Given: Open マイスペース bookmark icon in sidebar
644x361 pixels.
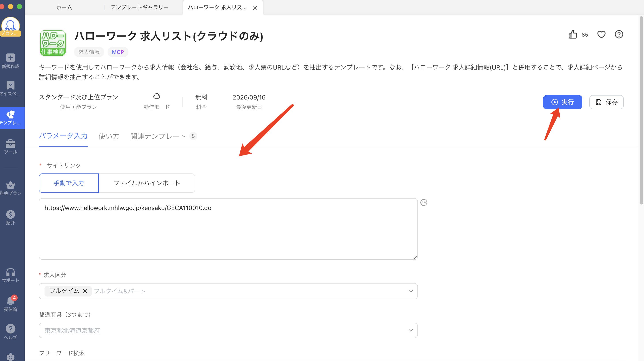Looking at the screenshot, I should pyautogui.click(x=11, y=85).
